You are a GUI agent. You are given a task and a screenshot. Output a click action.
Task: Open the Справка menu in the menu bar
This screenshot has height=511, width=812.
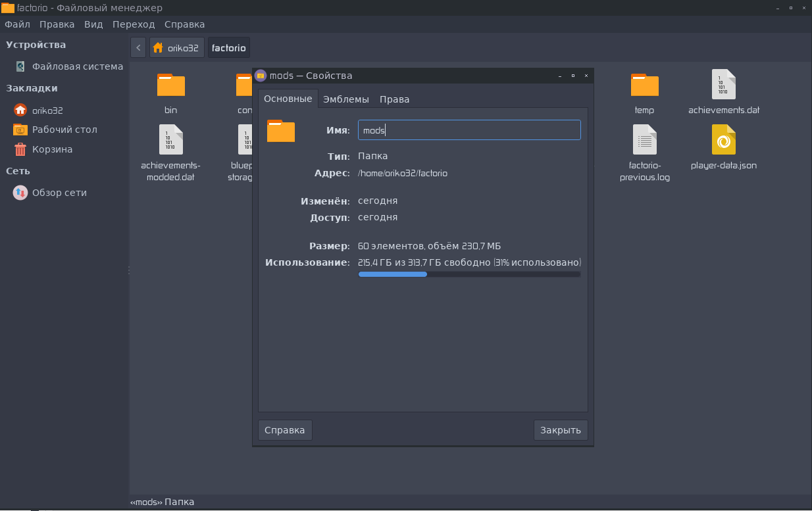pyautogui.click(x=184, y=24)
